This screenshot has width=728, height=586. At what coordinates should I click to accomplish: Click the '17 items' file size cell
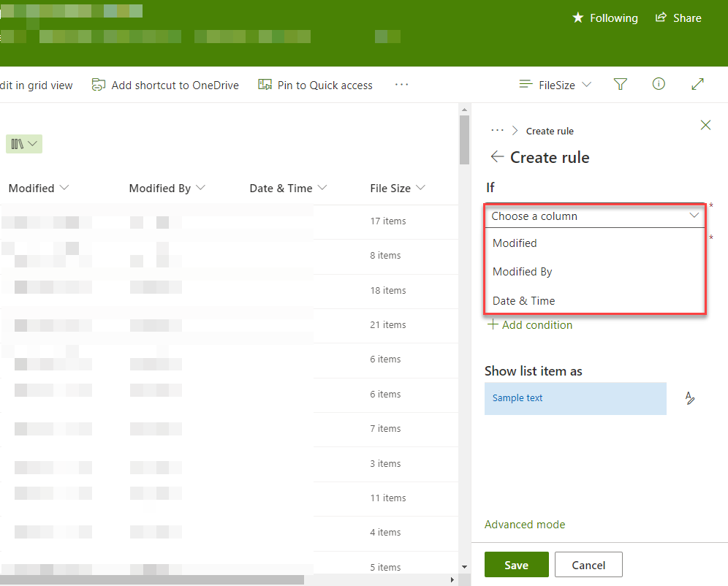387,221
